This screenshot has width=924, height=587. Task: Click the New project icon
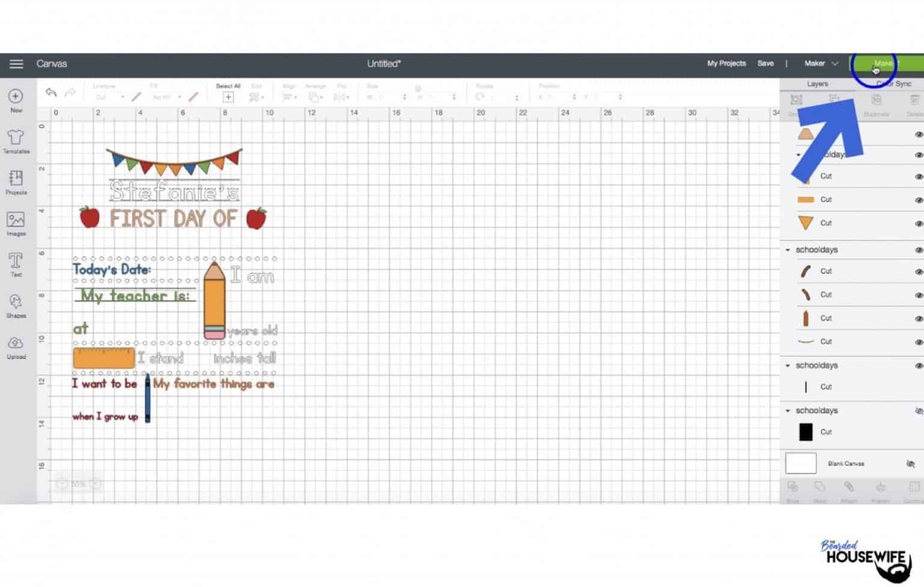click(x=16, y=100)
